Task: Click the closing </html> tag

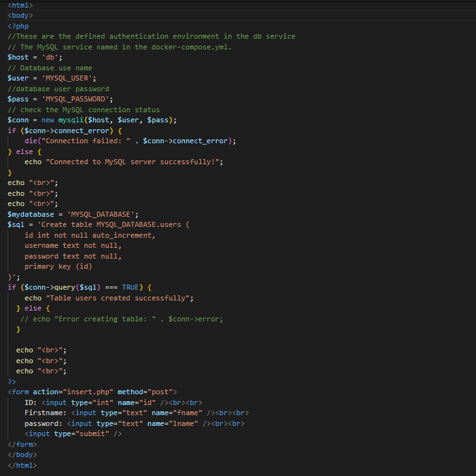Action: click(x=22, y=466)
